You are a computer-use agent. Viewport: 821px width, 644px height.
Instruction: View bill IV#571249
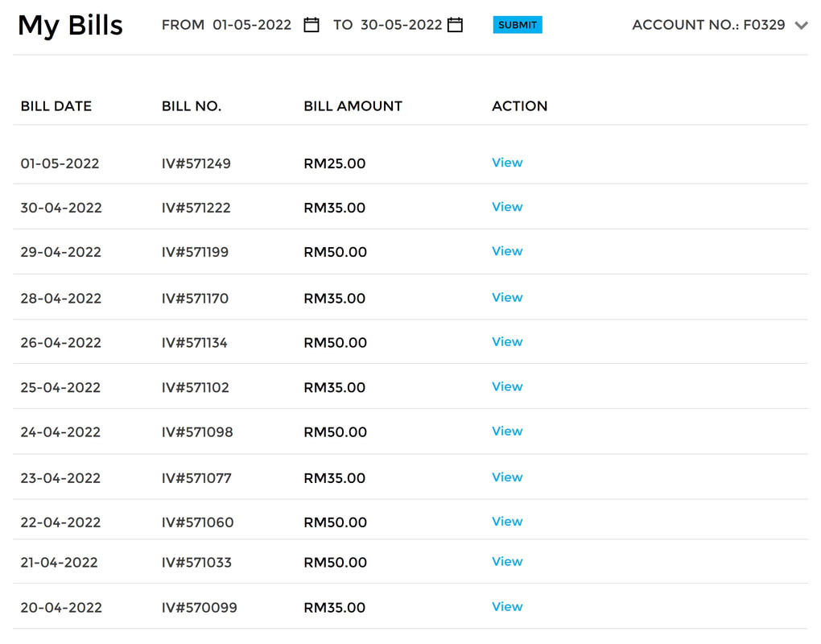tap(507, 163)
